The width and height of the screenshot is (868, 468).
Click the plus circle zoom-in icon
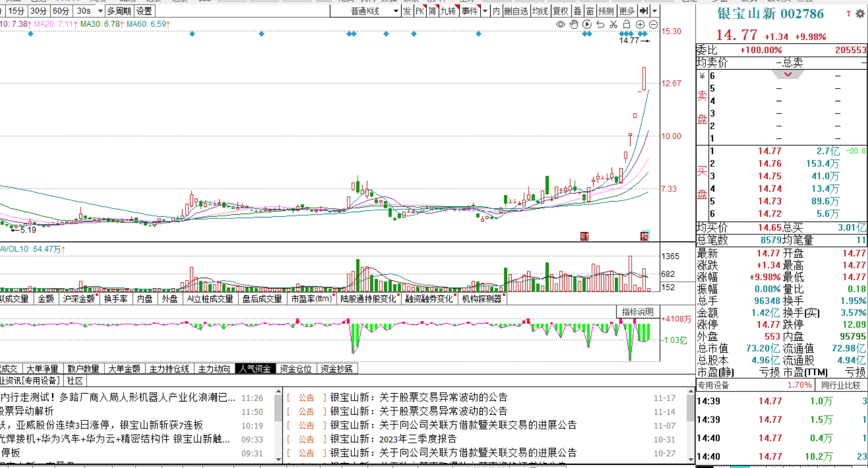coord(640,24)
